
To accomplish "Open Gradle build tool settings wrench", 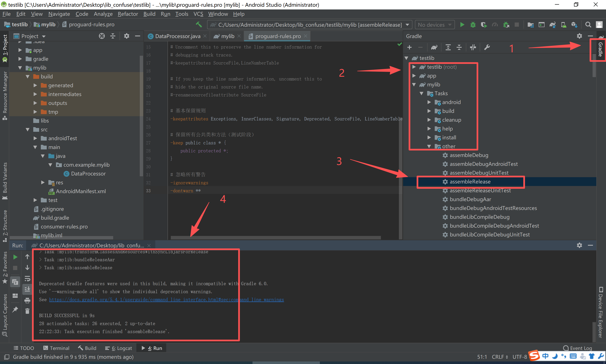I will click(x=487, y=47).
